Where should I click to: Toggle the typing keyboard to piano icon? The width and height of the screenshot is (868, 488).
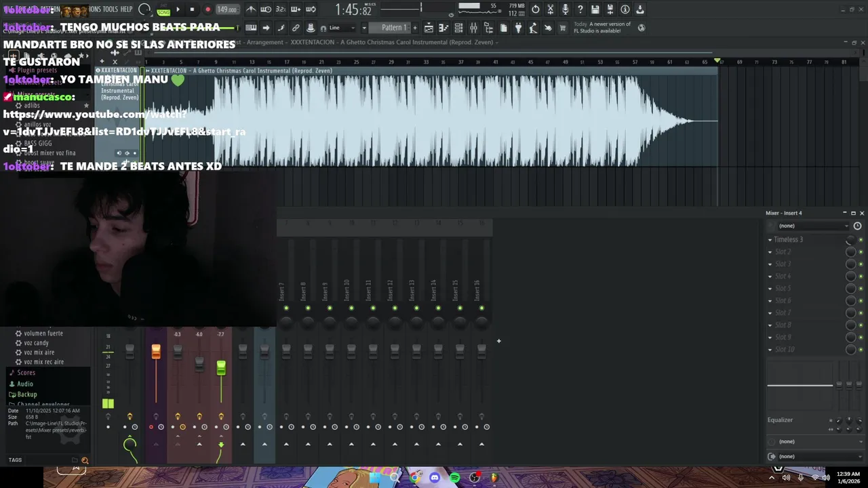251,28
